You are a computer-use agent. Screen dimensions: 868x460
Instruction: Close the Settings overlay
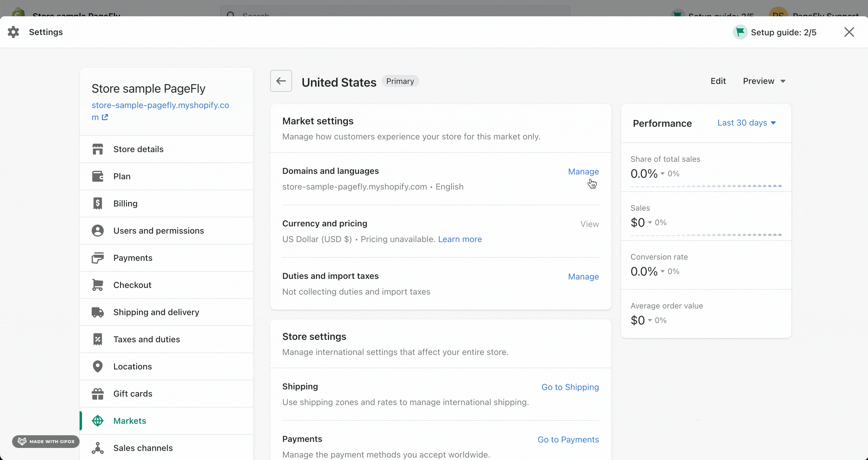click(849, 32)
